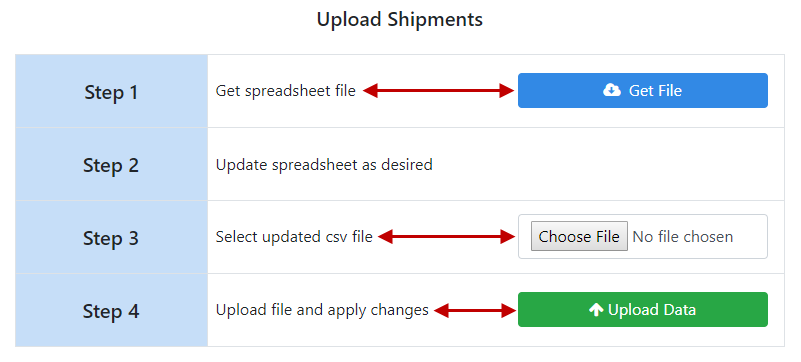Click the cloud download icon

pyautogui.click(x=611, y=90)
